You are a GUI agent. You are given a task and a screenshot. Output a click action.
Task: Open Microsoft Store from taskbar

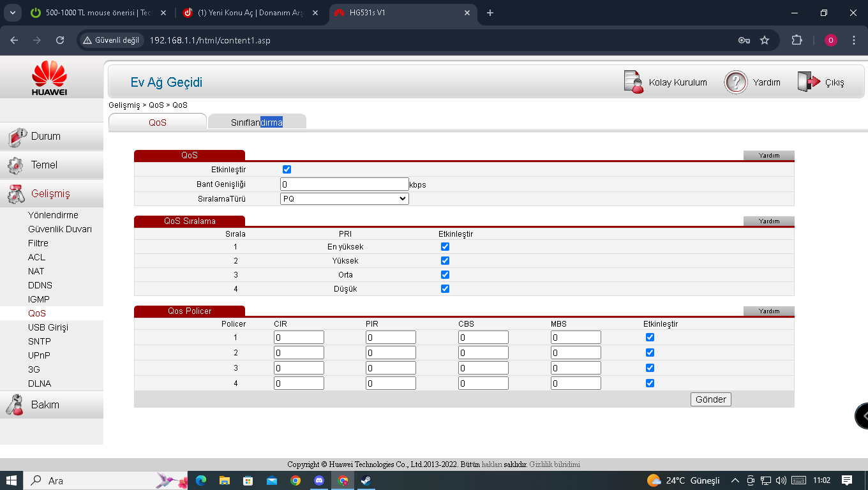coord(248,480)
